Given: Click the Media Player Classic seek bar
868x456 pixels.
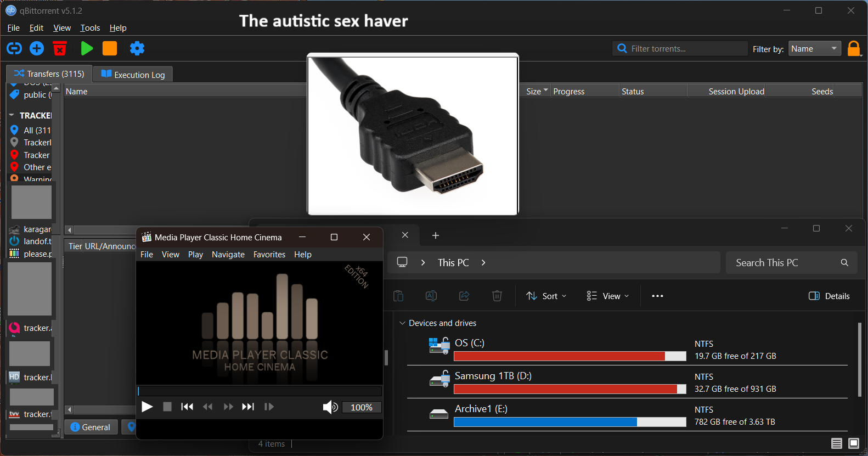Looking at the screenshot, I should 259,391.
